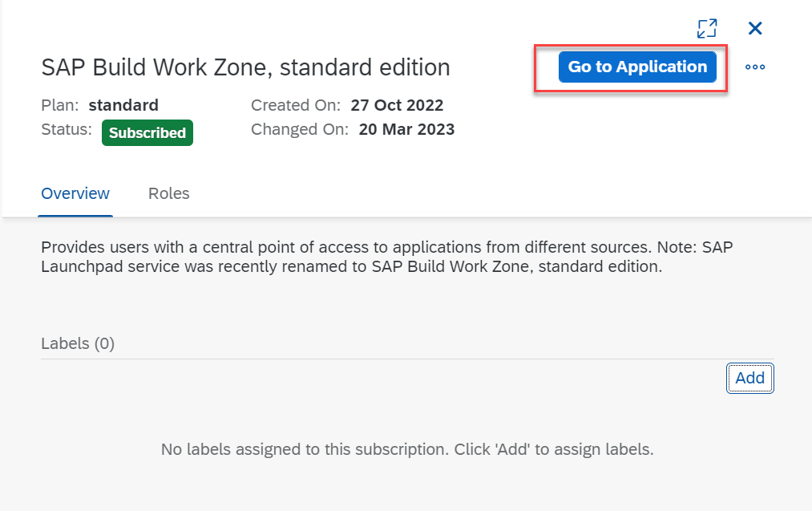Screen dimensions: 812x511
Task: Click the green Subscribed status badge
Action: 147,133
